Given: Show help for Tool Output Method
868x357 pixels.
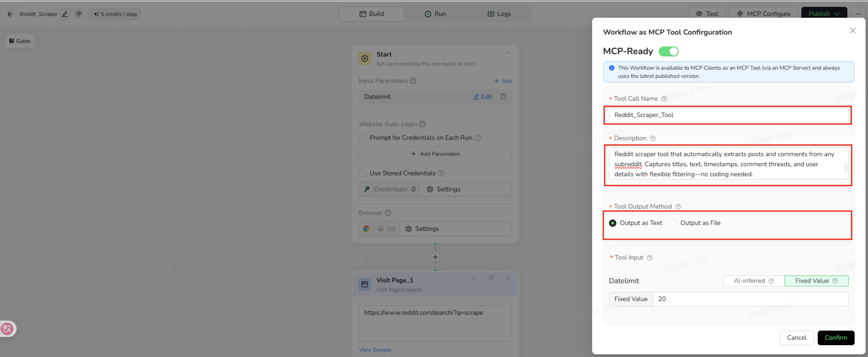Looking at the screenshot, I should [x=678, y=207].
